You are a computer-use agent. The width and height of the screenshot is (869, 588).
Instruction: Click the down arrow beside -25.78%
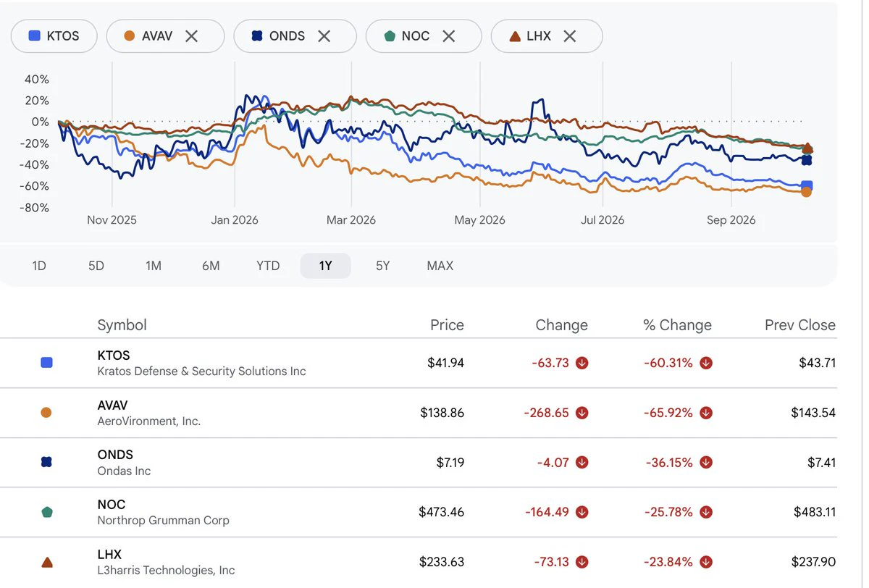[706, 512]
